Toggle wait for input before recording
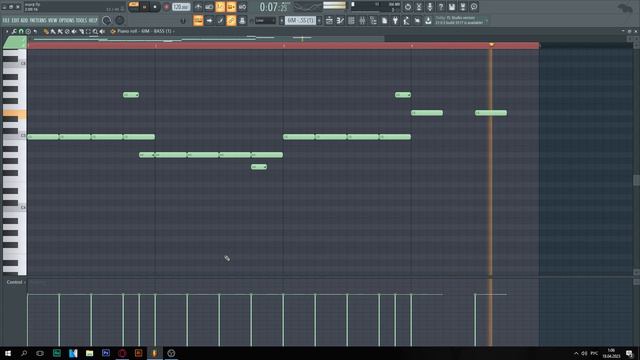The width and height of the screenshot is (640, 360). pos(209,7)
